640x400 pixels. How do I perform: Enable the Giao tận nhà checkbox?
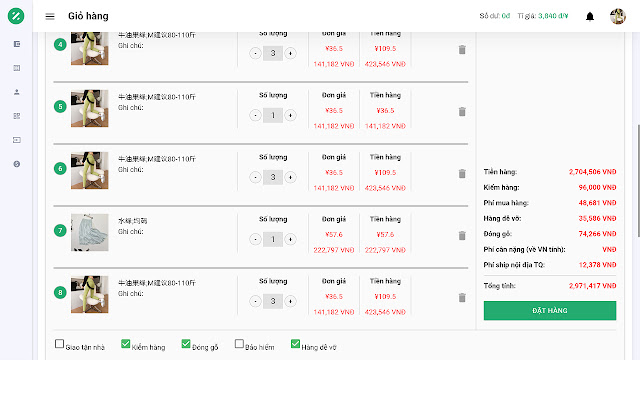[59, 344]
